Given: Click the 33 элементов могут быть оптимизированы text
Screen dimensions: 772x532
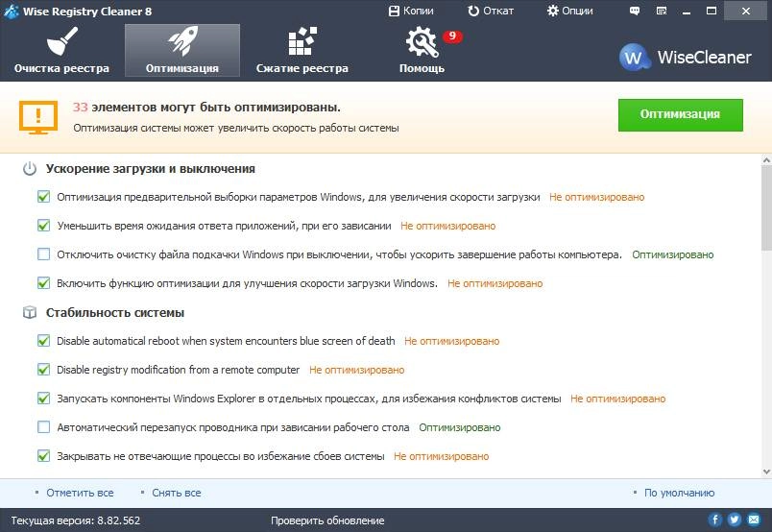Looking at the screenshot, I should tap(206, 108).
